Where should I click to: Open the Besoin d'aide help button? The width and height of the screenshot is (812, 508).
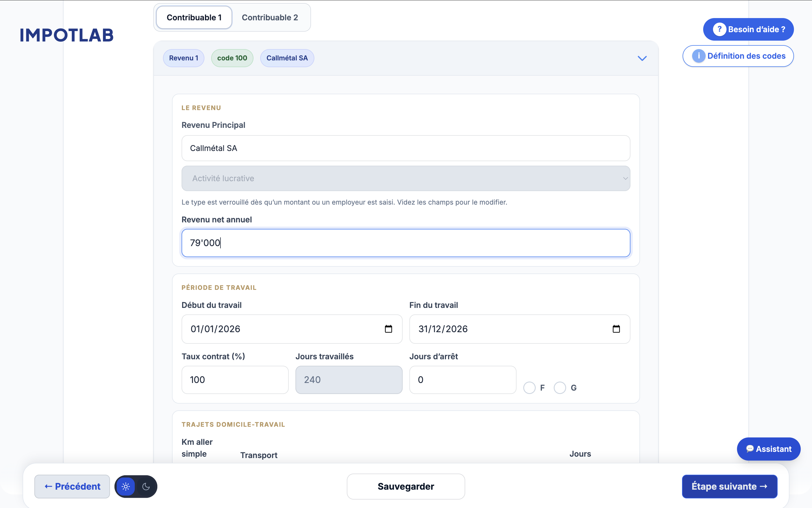(x=748, y=29)
